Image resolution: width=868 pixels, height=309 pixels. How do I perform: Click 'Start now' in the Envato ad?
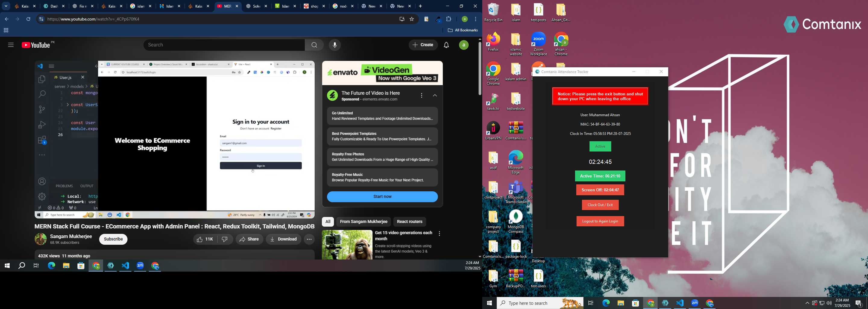[x=382, y=197]
